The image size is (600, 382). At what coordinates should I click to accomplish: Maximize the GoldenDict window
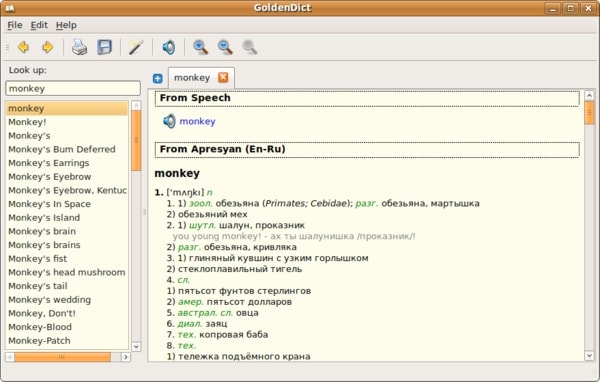tap(571, 8)
